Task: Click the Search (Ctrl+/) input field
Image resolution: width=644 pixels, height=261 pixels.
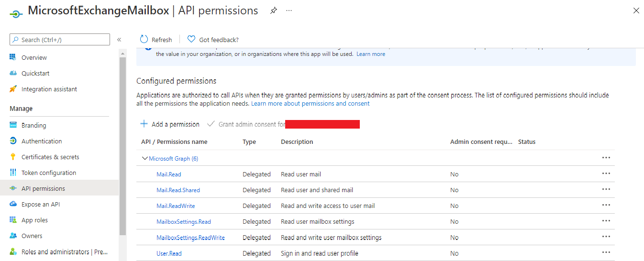Action: coord(60,40)
